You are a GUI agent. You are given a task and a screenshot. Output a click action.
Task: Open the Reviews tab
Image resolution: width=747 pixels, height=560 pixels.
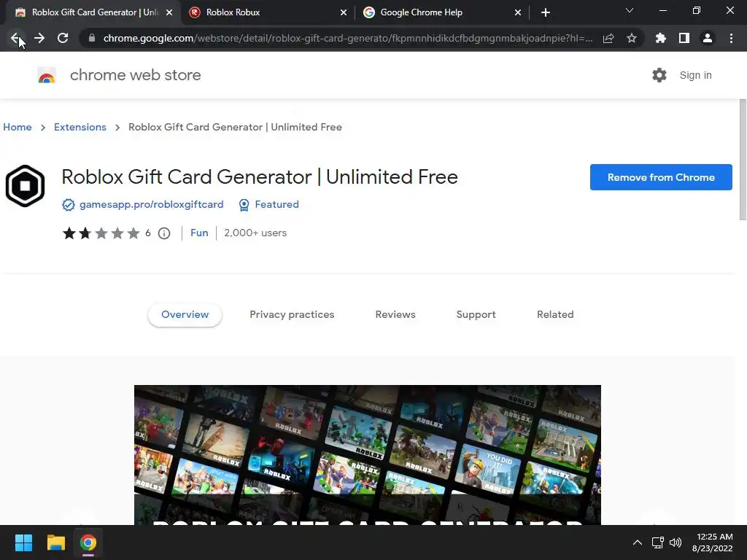tap(395, 315)
